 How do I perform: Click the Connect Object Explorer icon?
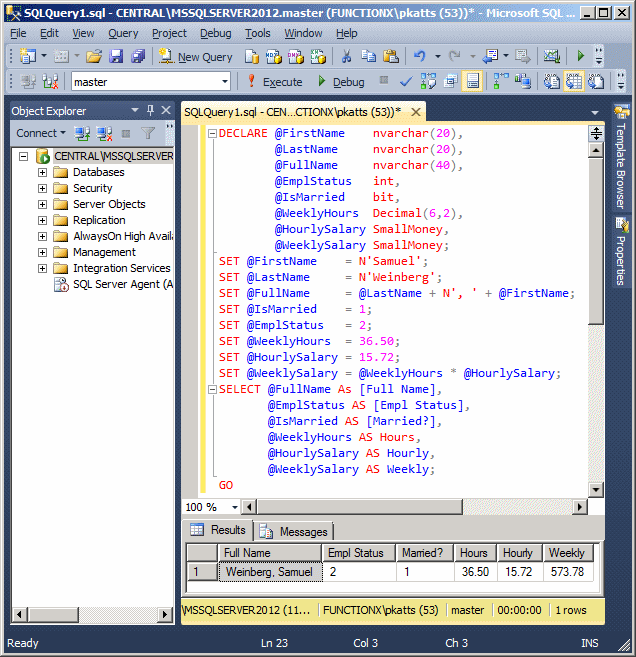point(82,134)
